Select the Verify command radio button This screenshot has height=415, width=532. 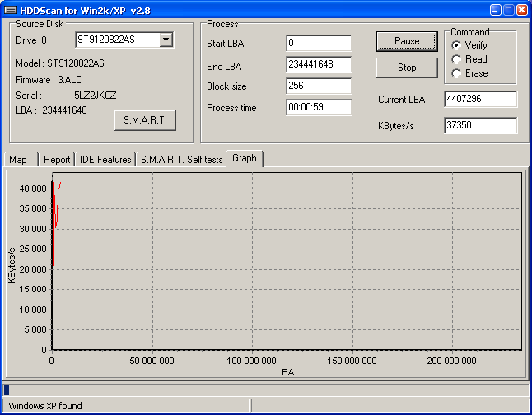pos(456,45)
